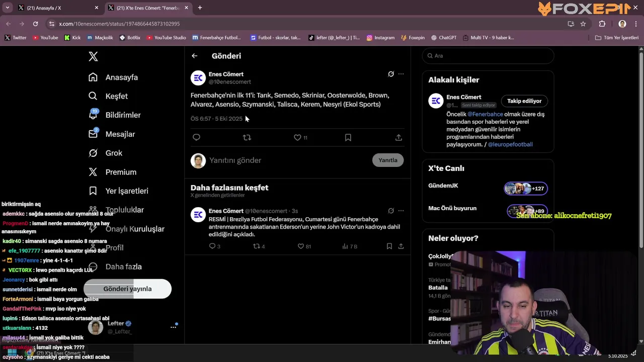Open account menu dots next to Lefter
644x362 pixels.
[x=173, y=327]
